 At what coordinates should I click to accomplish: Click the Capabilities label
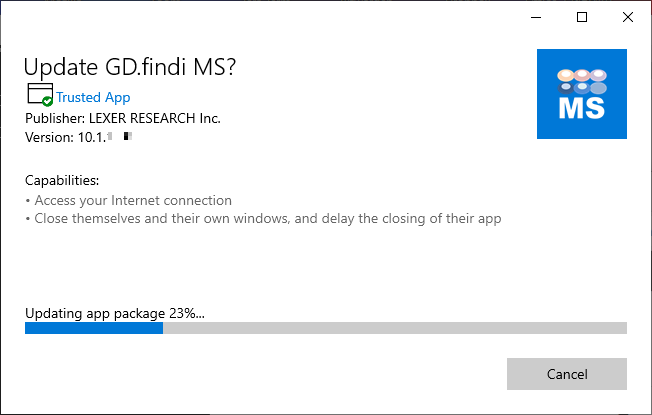tap(62, 181)
